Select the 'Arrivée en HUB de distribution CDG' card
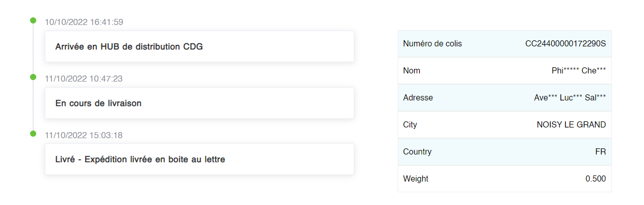 199,47
